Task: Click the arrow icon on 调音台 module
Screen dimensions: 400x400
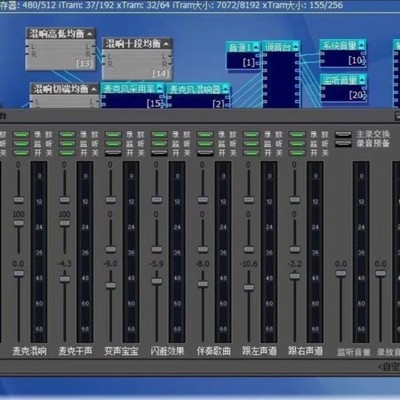Action: (x=296, y=47)
